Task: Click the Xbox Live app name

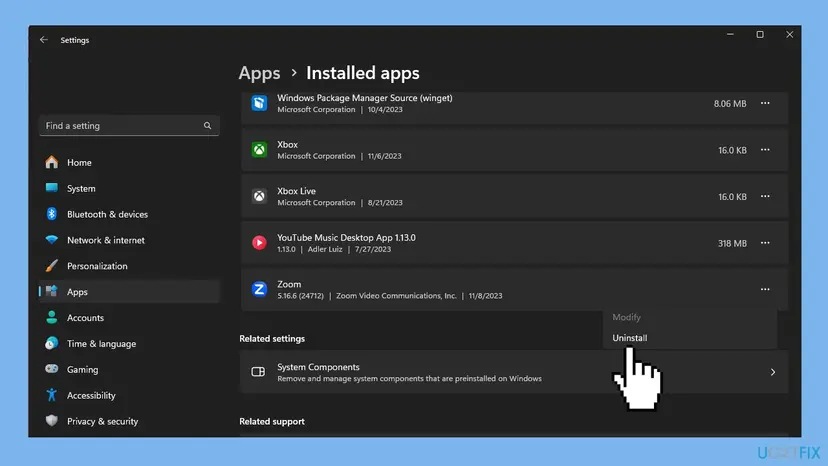Action: pos(296,191)
